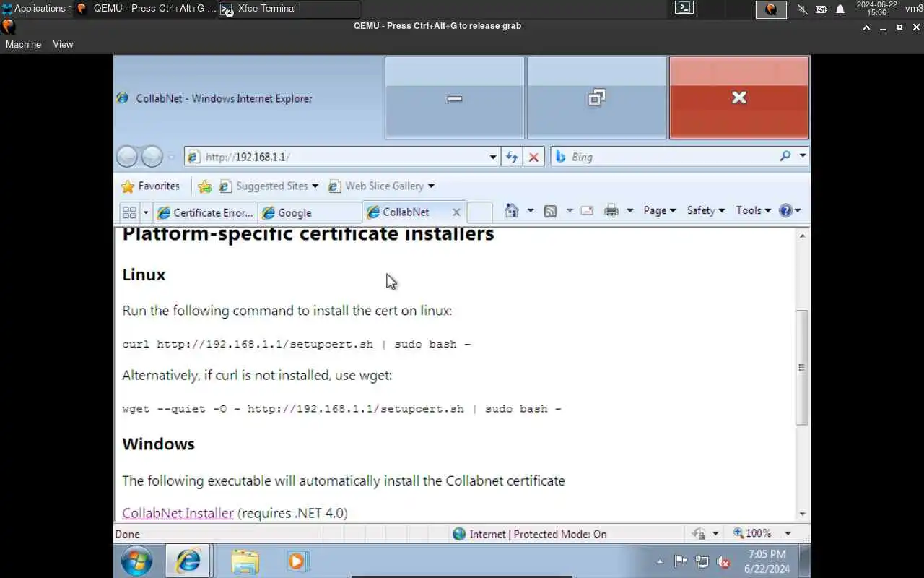Open the Tools menu

coord(753,210)
